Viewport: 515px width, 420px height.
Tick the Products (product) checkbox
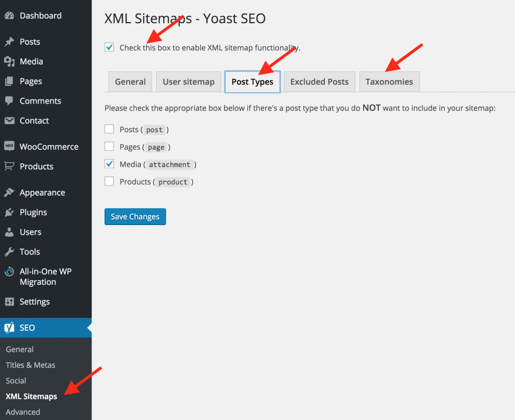(x=109, y=181)
